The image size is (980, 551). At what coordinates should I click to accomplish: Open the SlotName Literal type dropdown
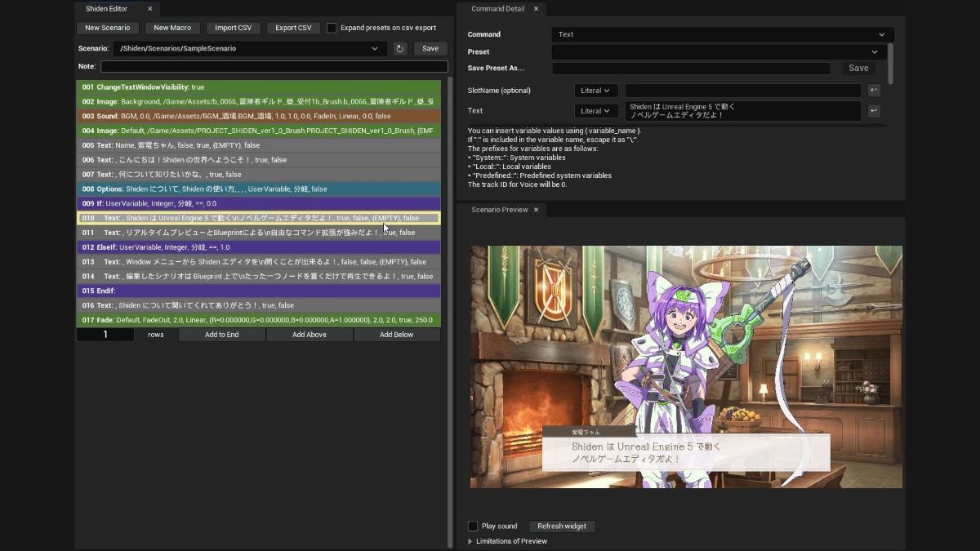[596, 91]
